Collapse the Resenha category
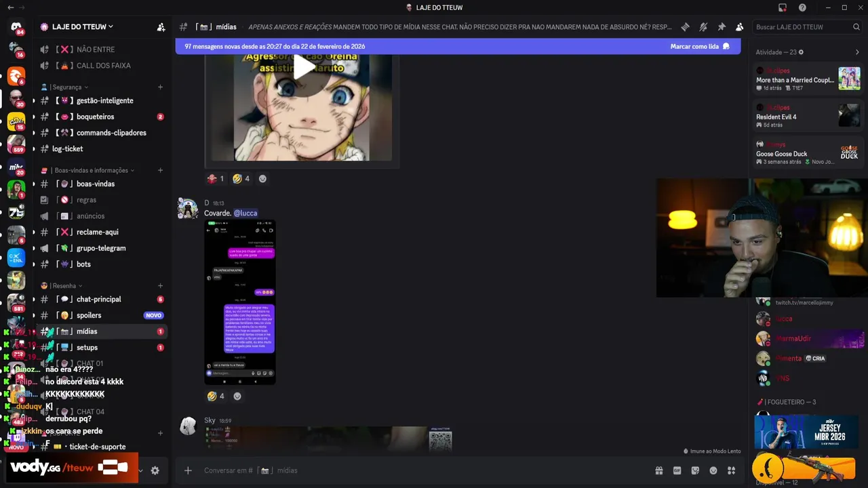The image size is (868, 488). coord(62,285)
